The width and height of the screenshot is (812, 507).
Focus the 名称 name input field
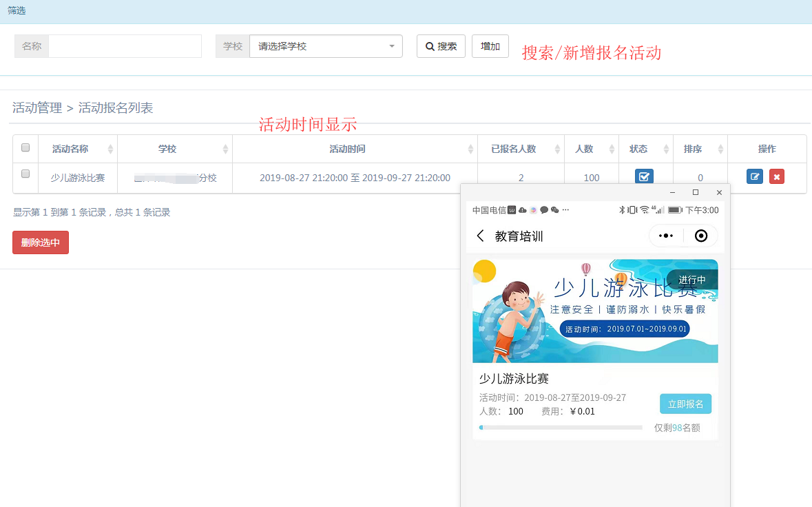point(125,46)
